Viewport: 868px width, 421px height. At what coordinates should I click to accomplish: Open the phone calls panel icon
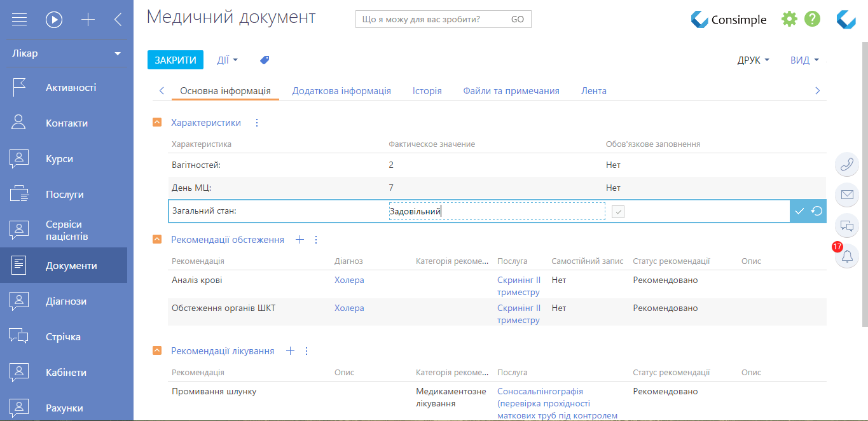pos(846,164)
